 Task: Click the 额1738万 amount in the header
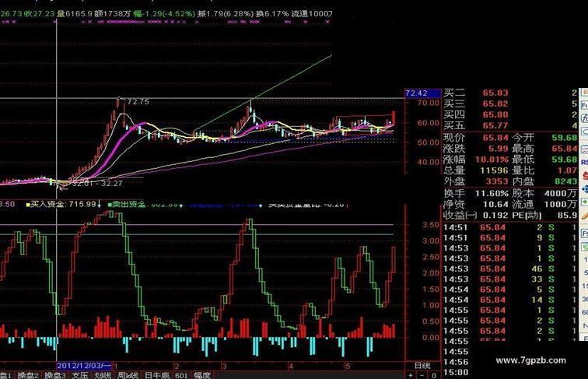(113, 14)
